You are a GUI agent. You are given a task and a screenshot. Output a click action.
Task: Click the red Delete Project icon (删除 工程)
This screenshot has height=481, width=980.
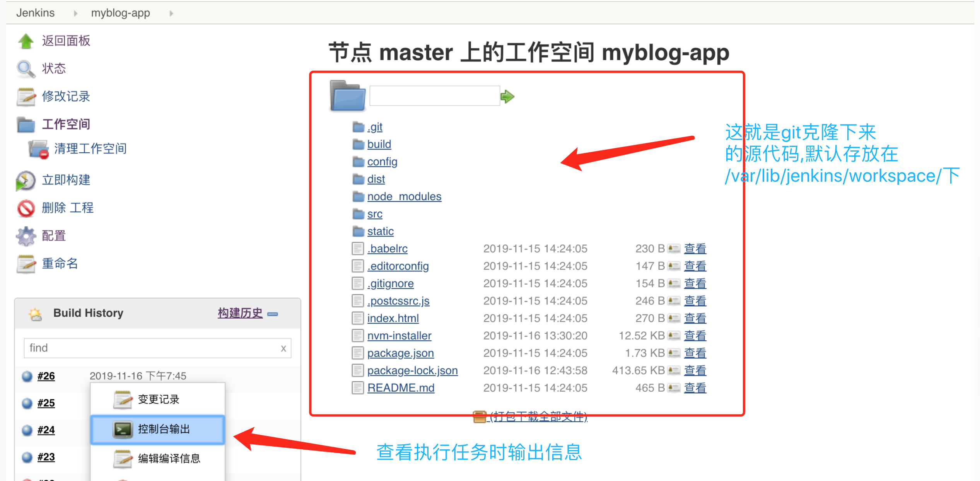coord(26,208)
